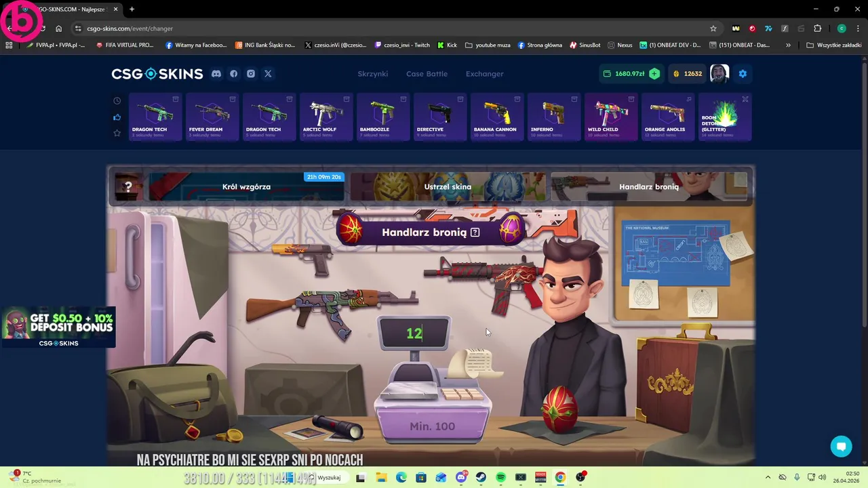Bookmark this page with the star icon
The image size is (868, 488).
click(713, 28)
